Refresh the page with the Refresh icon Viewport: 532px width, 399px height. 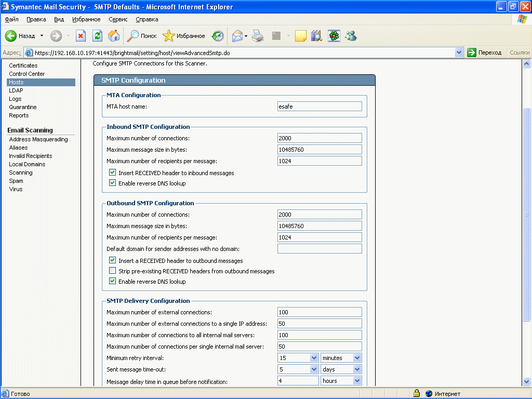(x=97, y=36)
